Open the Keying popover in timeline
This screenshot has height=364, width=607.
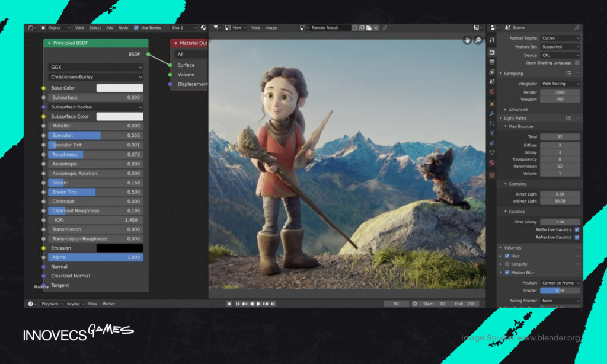tap(74, 304)
